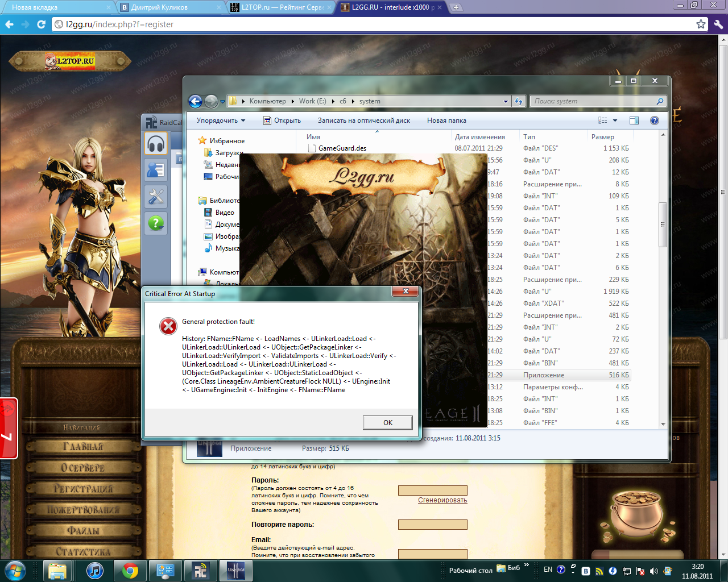
Task: Bookmark this page with the star icon
Action: [x=701, y=24]
